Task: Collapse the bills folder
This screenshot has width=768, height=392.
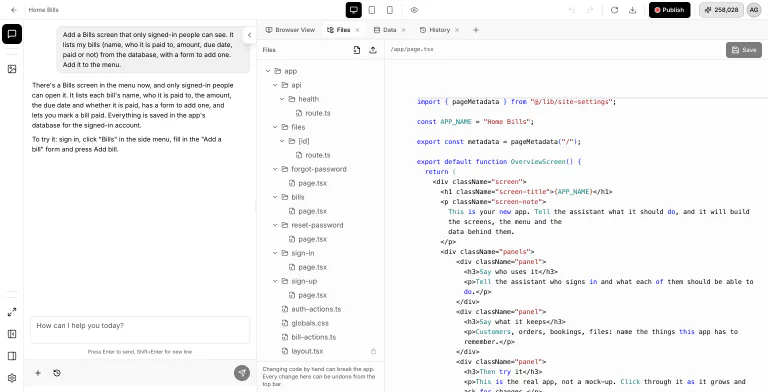Action: [275, 197]
